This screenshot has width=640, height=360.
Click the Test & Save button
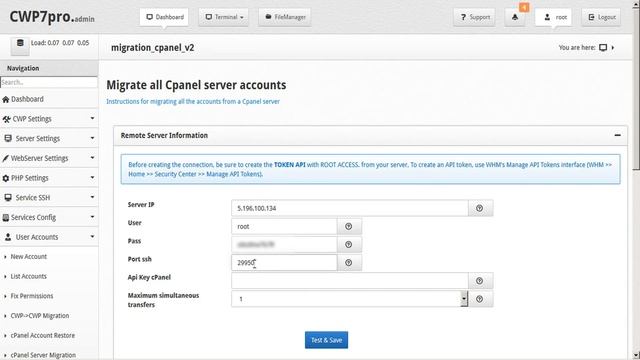coord(326,340)
